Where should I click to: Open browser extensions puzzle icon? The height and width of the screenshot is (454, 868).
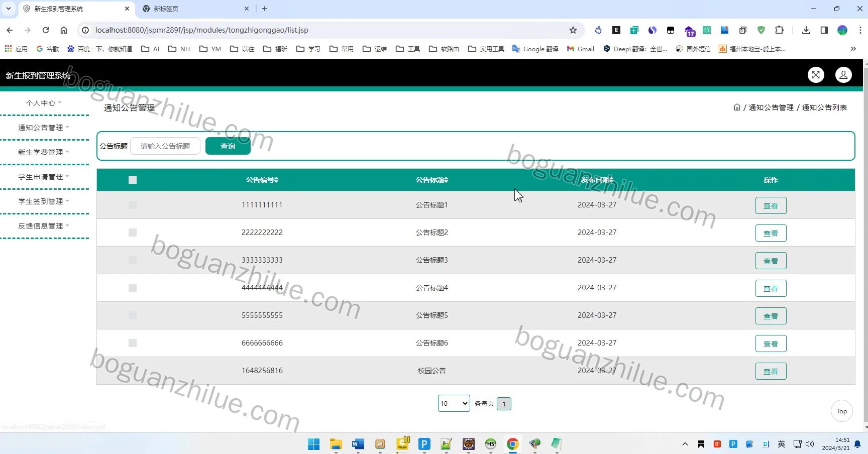click(779, 30)
